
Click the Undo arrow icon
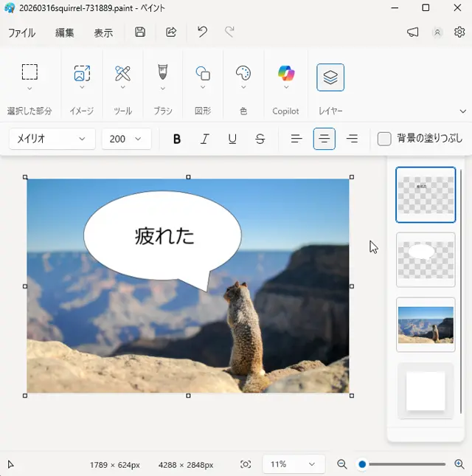(x=202, y=32)
